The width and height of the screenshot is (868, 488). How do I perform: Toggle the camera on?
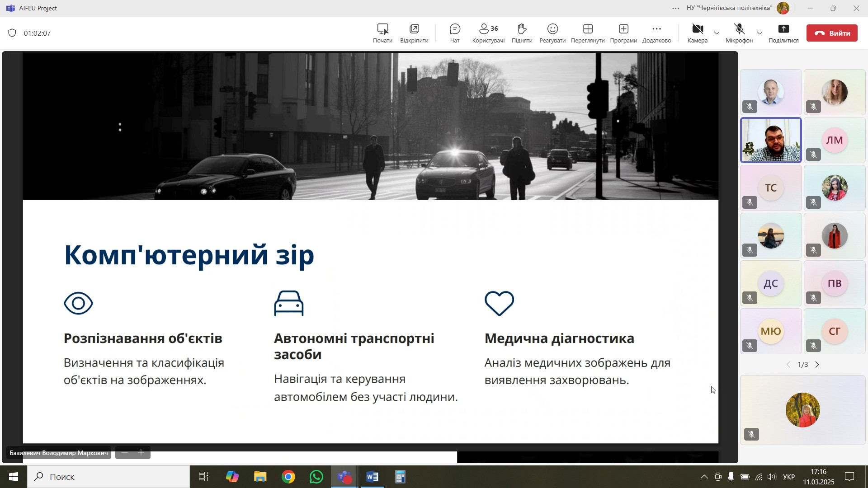tap(697, 33)
